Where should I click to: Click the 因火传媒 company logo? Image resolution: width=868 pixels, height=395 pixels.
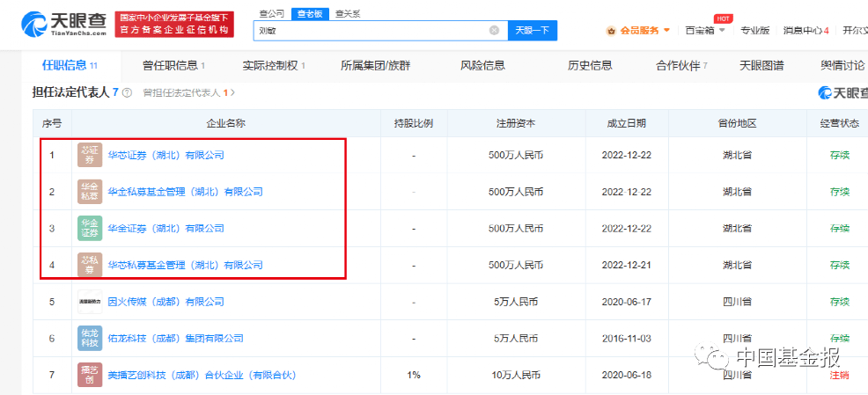[90, 302]
